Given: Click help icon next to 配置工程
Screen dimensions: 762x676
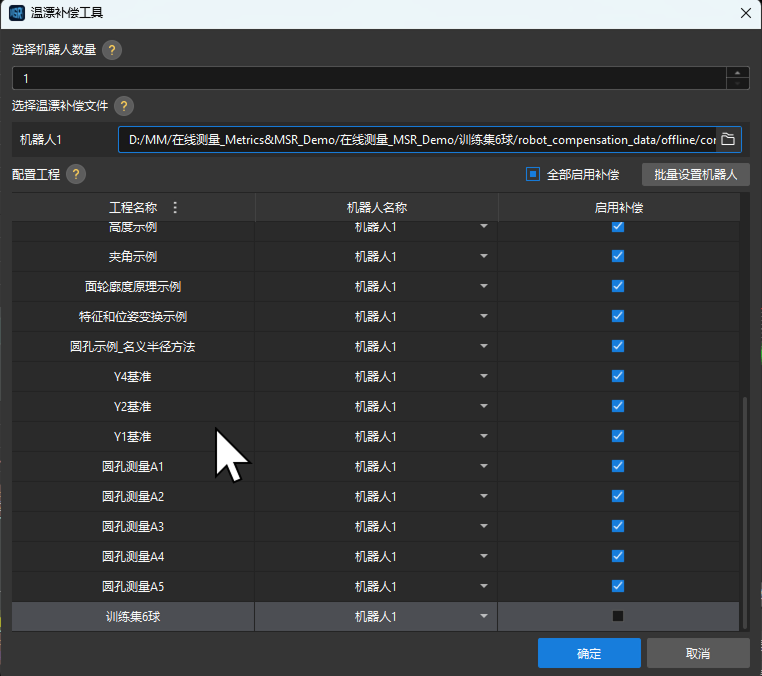Looking at the screenshot, I should (x=76, y=174).
